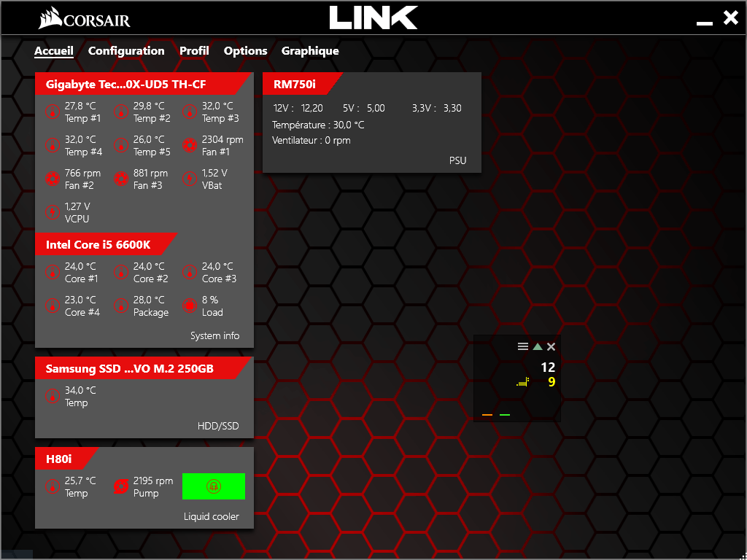Click the 8 % Load value
This screenshot has width=747, height=560.
(209, 300)
